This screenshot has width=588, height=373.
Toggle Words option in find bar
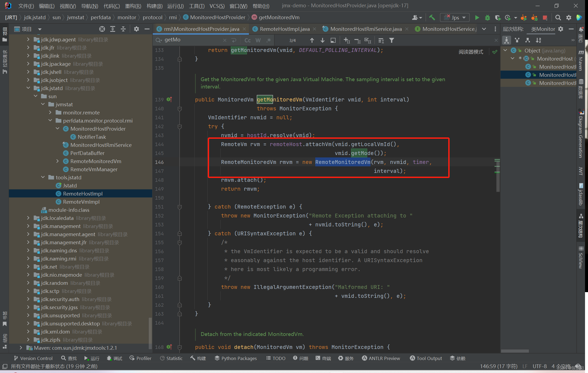pyautogui.click(x=258, y=40)
